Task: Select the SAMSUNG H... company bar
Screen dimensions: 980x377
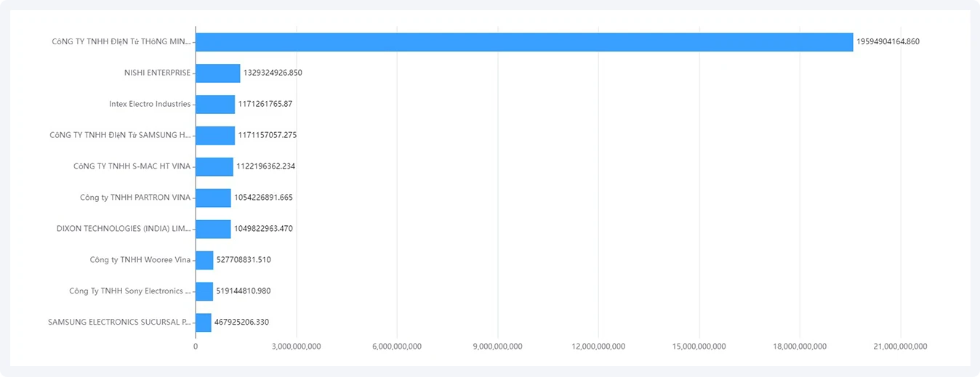Action: (x=215, y=135)
